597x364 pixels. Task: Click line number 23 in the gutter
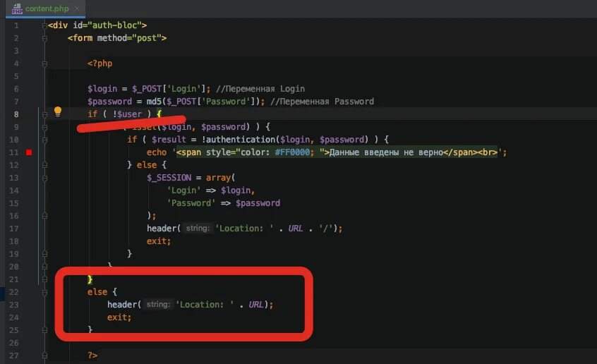13,305
